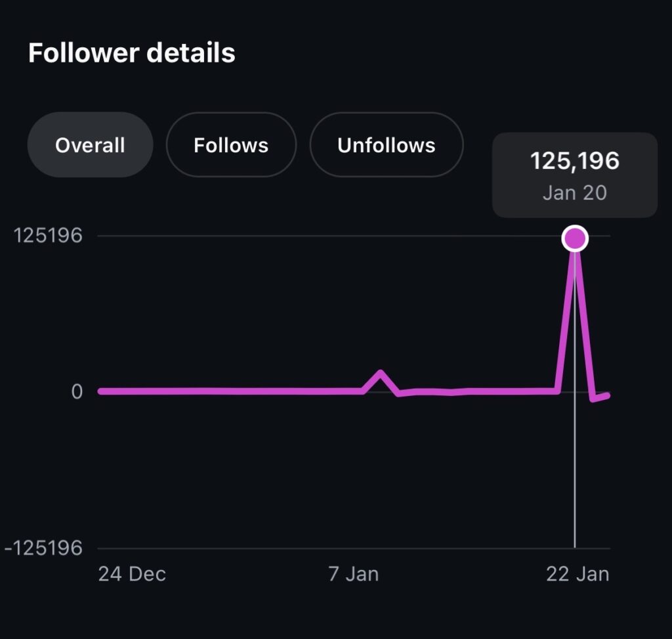Click the leftmost start of the pink line
The height and width of the screenshot is (639, 672).
click(101, 391)
